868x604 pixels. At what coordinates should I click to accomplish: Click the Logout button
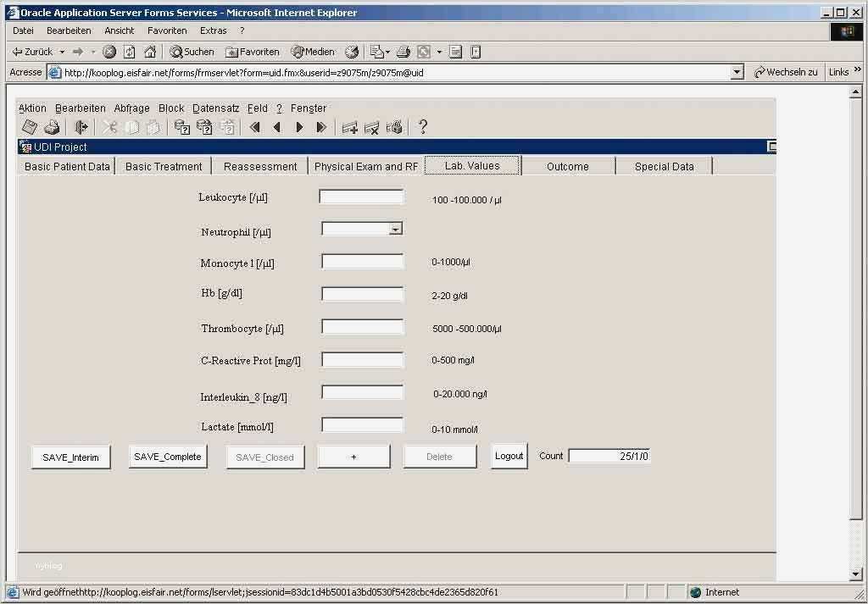click(509, 456)
